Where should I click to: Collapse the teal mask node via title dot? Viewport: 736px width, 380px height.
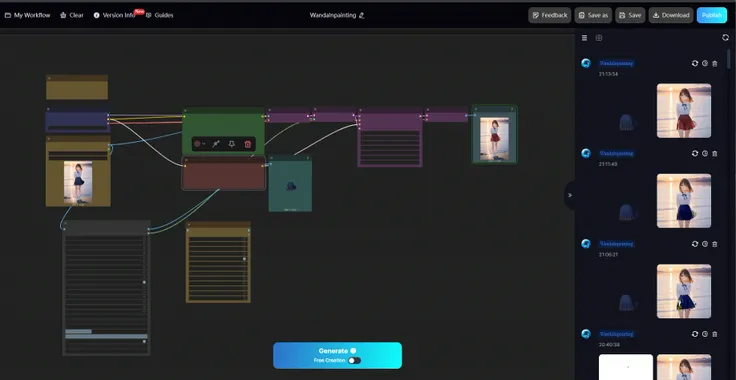272,158
